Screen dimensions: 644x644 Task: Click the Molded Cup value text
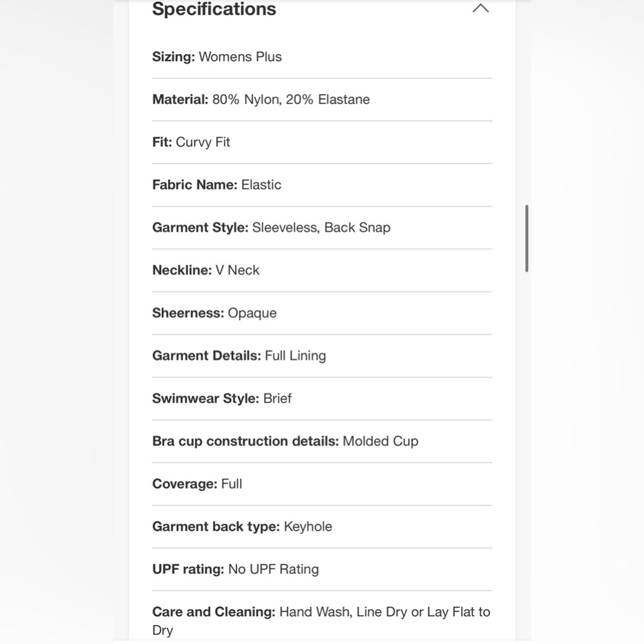point(381,441)
